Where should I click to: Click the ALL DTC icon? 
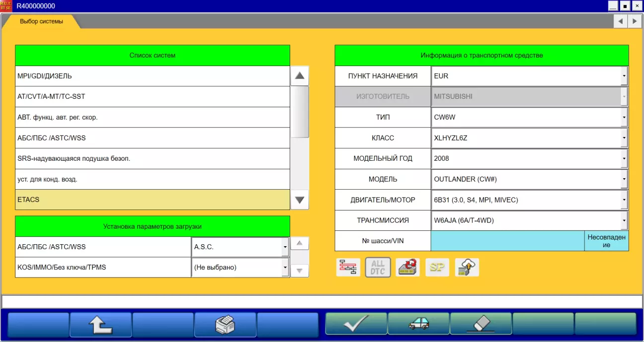click(x=378, y=267)
